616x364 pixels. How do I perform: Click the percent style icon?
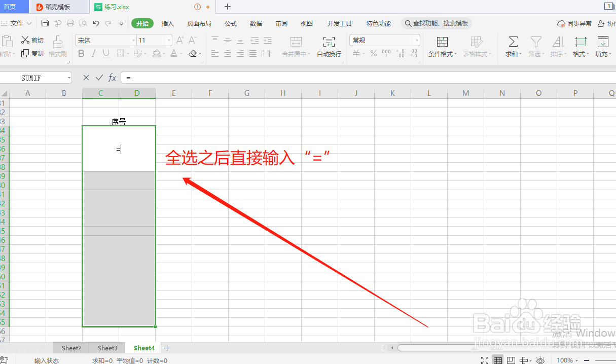coord(374,53)
